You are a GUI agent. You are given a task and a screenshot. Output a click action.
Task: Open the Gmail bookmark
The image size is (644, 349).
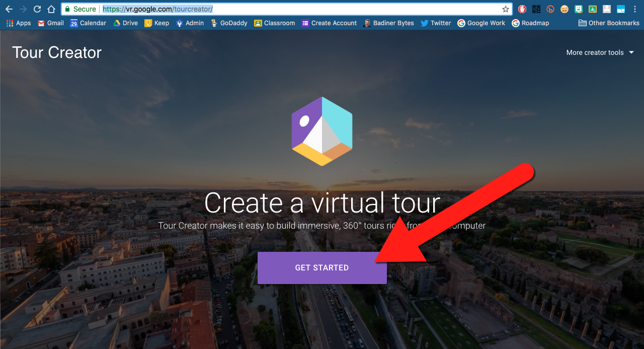point(51,23)
